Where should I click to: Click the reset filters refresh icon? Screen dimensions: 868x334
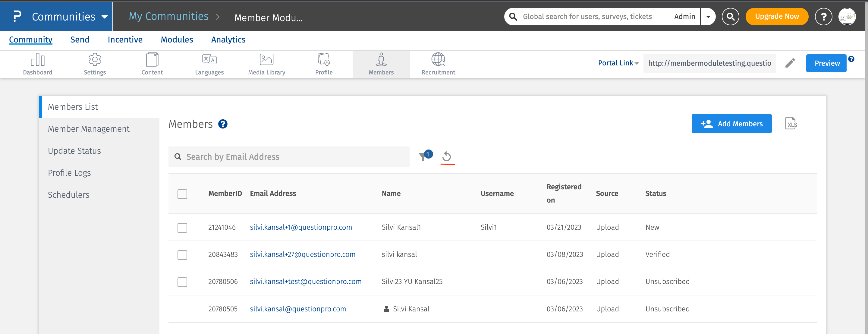(x=446, y=156)
